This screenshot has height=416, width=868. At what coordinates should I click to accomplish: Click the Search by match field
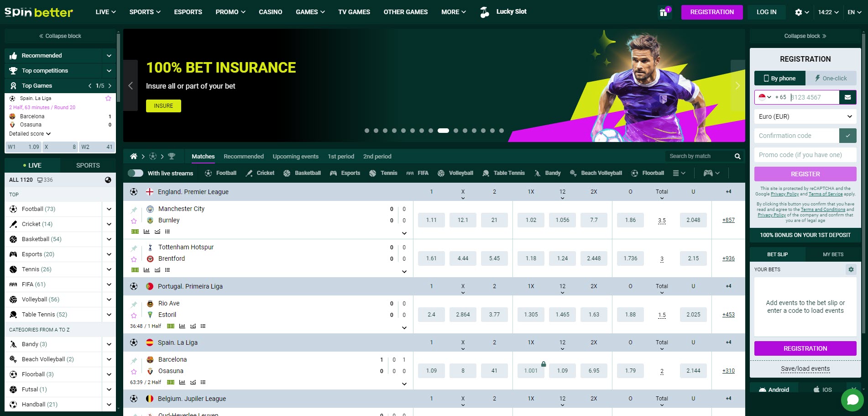699,156
